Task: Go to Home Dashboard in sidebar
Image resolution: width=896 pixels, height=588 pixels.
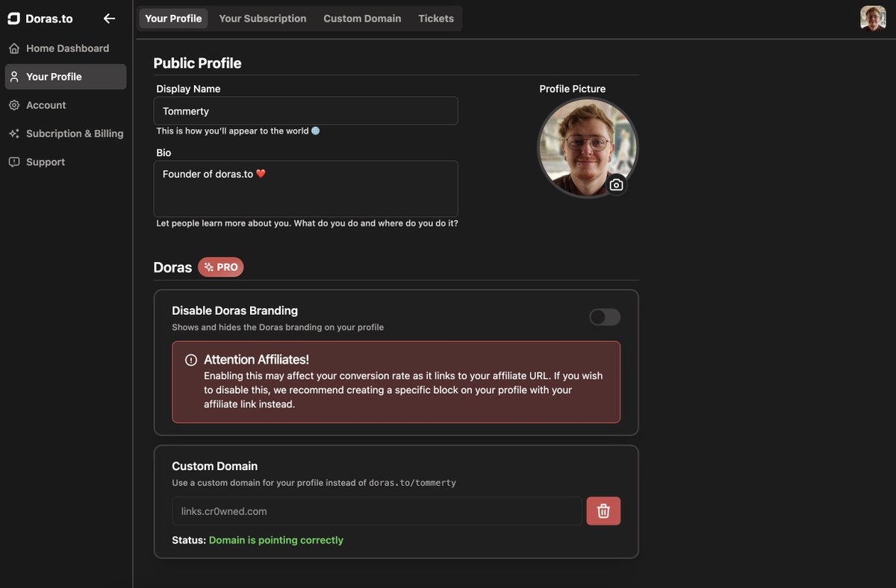Action: 66,49
